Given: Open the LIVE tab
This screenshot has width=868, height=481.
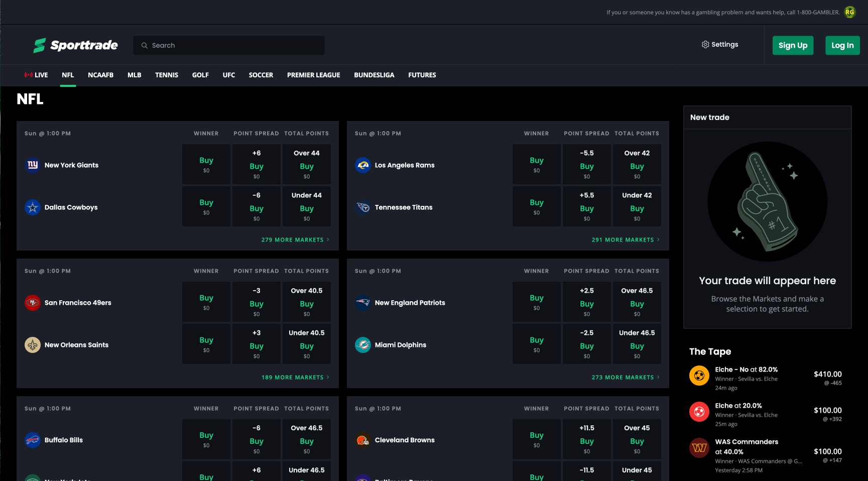Looking at the screenshot, I should point(36,75).
